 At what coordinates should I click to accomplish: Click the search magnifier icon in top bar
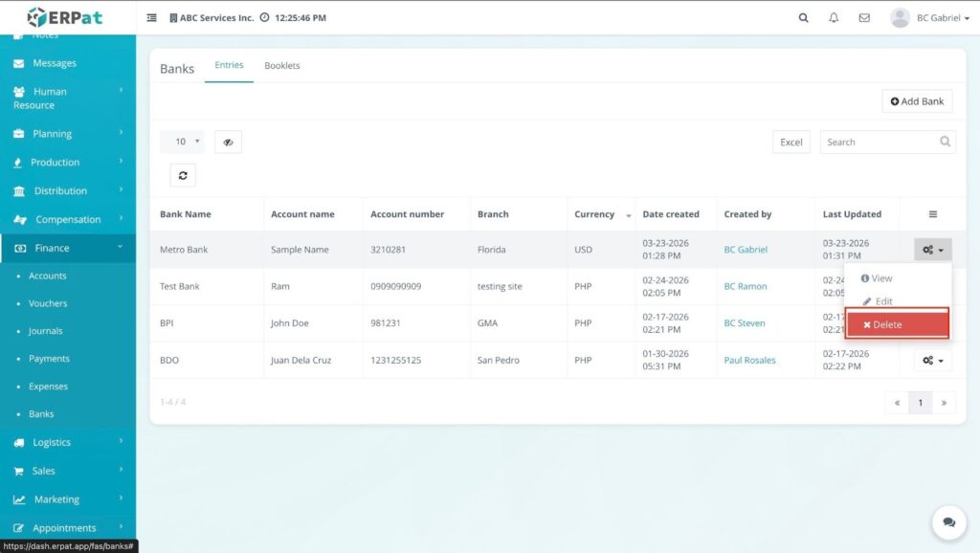tap(804, 17)
